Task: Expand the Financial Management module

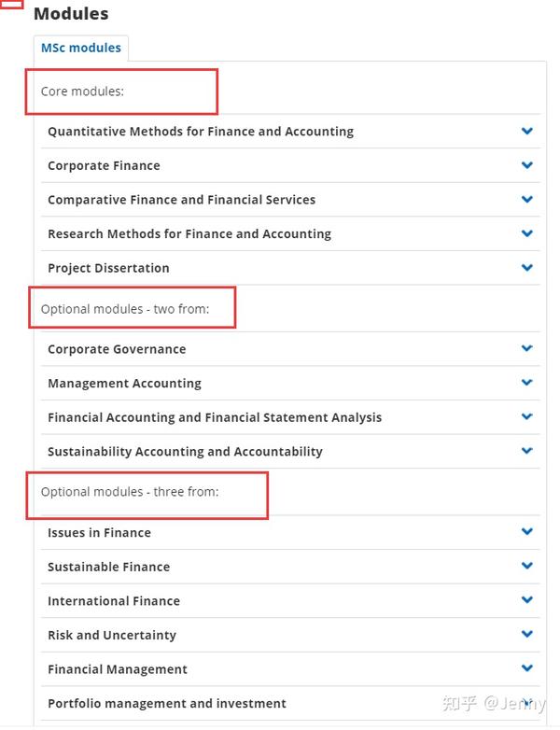Action: click(290, 669)
